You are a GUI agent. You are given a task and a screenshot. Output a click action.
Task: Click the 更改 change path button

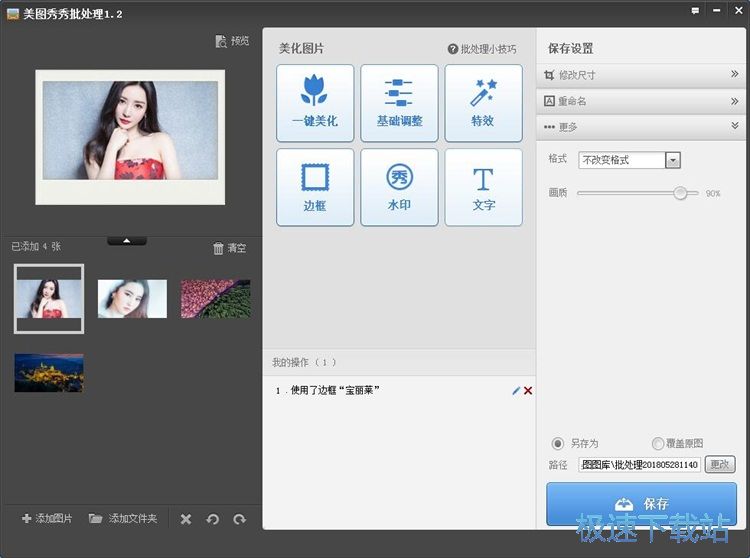pos(719,465)
